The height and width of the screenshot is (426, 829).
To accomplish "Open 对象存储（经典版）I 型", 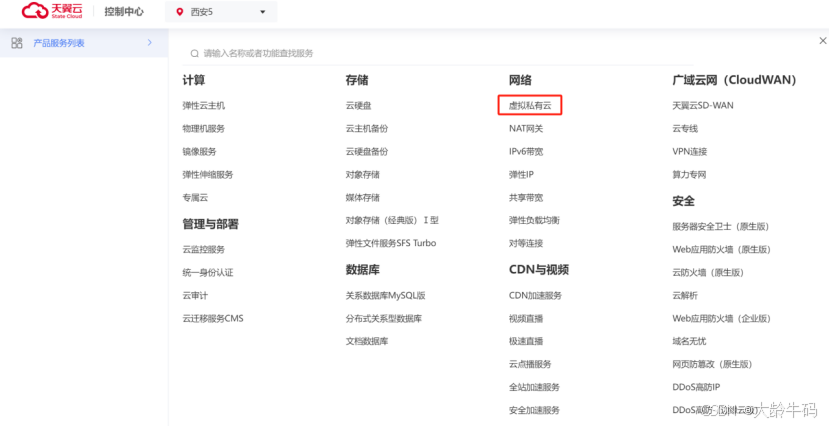I will (392, 220).
